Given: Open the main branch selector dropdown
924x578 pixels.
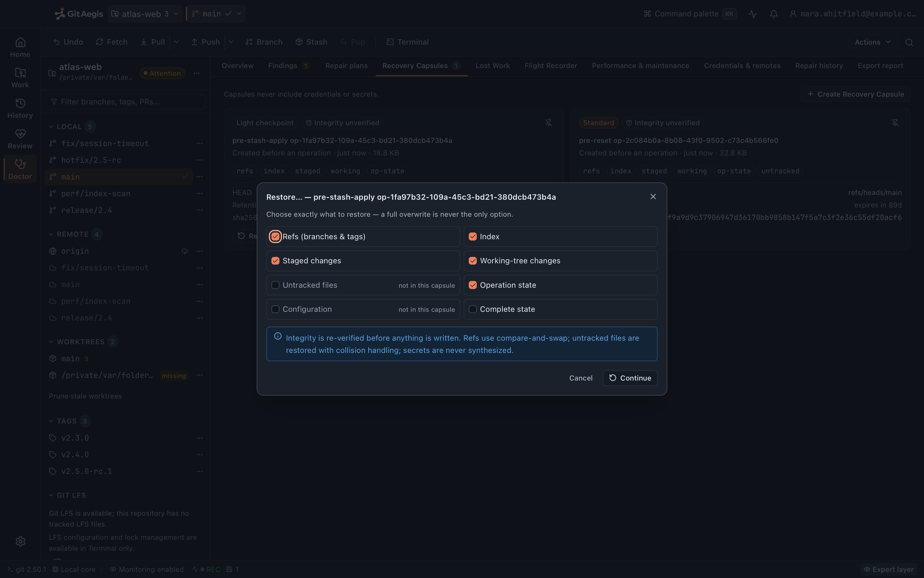Looking at the screenshot, I should point(216,14).
